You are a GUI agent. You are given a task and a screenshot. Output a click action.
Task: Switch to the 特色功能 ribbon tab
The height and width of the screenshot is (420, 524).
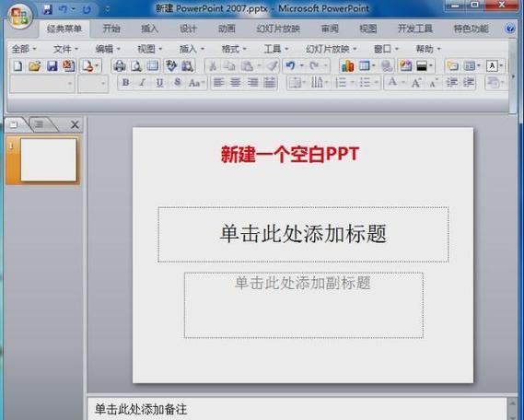(x=471, y=29)
